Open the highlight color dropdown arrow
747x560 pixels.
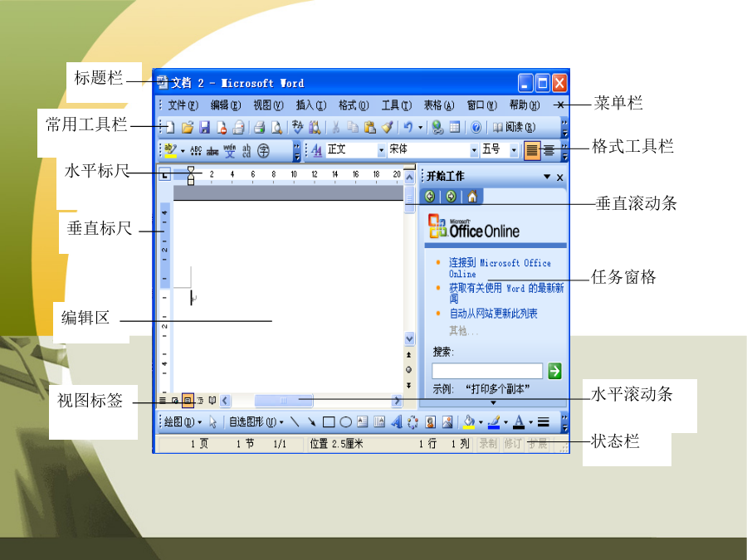coord(183,151)
